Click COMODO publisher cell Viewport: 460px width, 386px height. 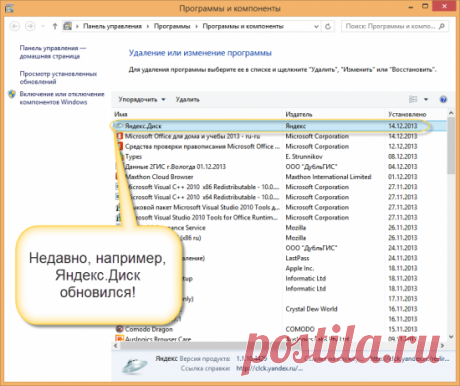point(300,329)
